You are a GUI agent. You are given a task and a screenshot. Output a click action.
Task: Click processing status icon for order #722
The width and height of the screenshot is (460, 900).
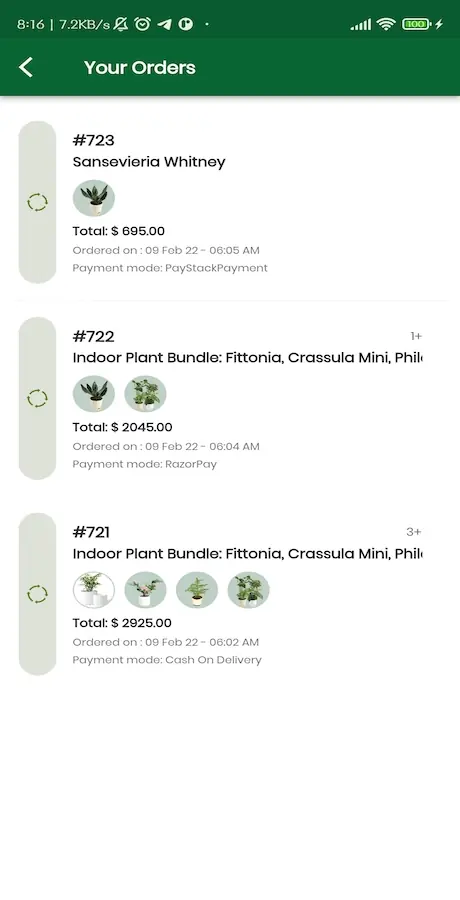(x=37, y=398)
